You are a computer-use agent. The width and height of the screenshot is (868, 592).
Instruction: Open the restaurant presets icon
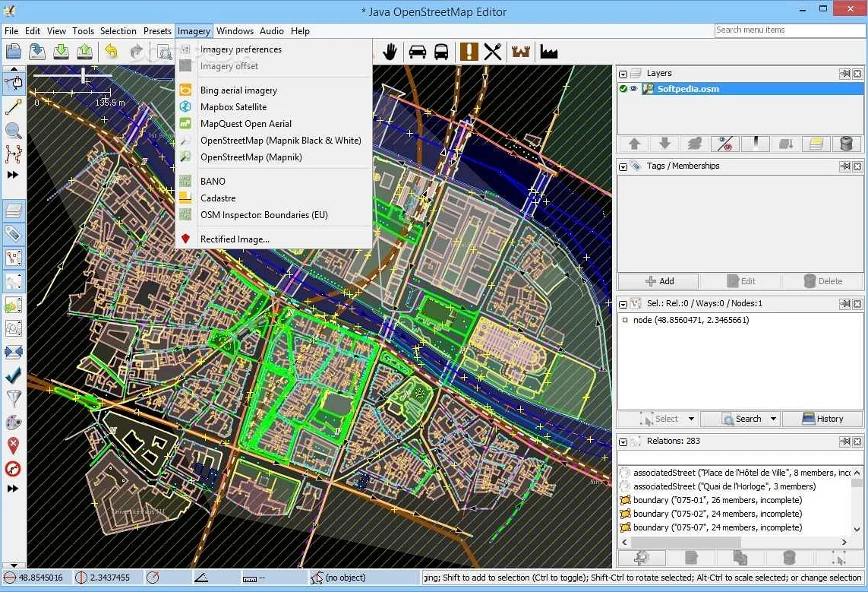492,52
